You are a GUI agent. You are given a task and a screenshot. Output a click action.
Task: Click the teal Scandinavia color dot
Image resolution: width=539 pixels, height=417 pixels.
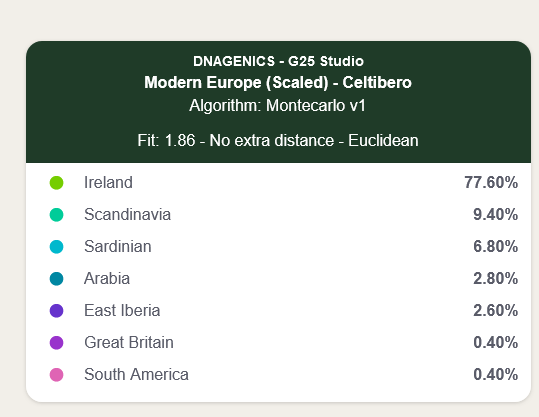(x=56, y=215)
